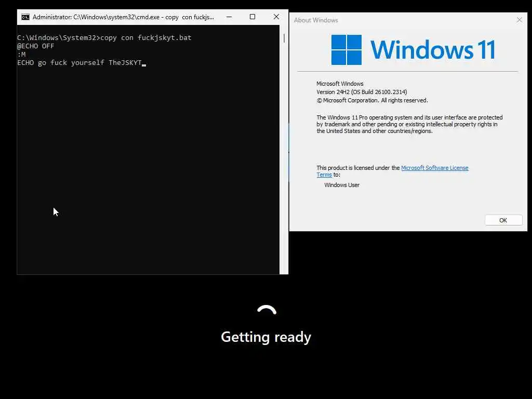Maximize the Command Prompt window

click(x=252, y=17)
